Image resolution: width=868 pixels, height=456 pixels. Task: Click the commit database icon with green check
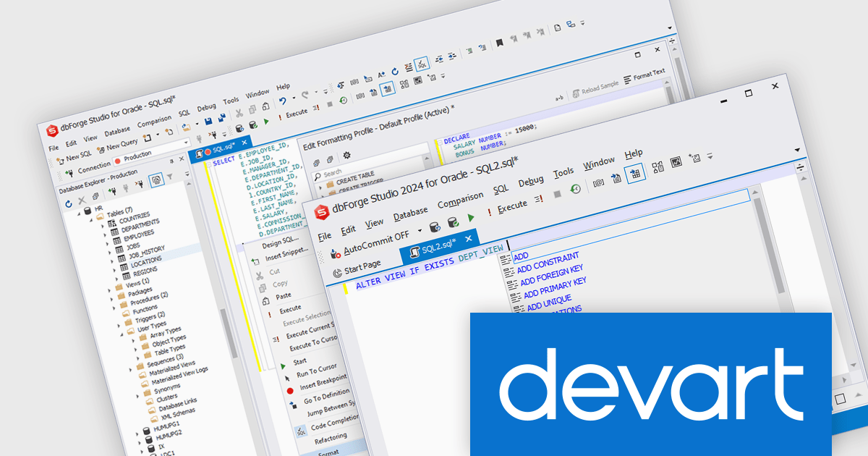coord(454,221)
